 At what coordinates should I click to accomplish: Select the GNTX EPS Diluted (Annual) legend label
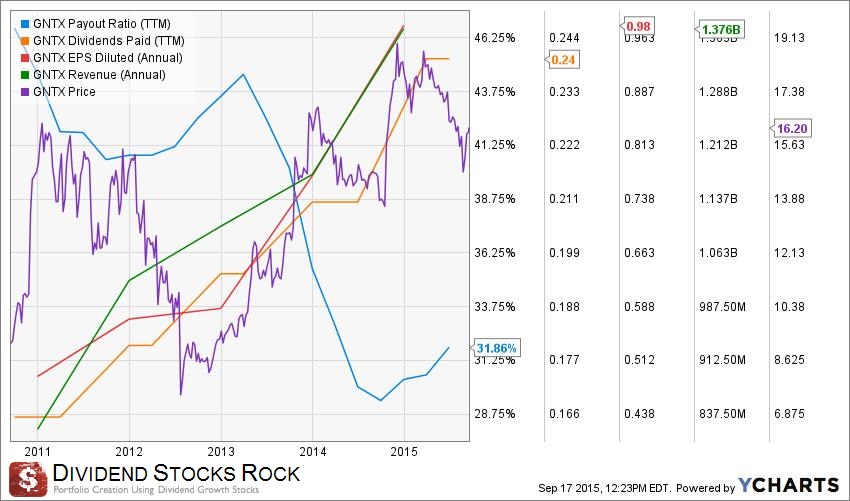click(107, 57)
